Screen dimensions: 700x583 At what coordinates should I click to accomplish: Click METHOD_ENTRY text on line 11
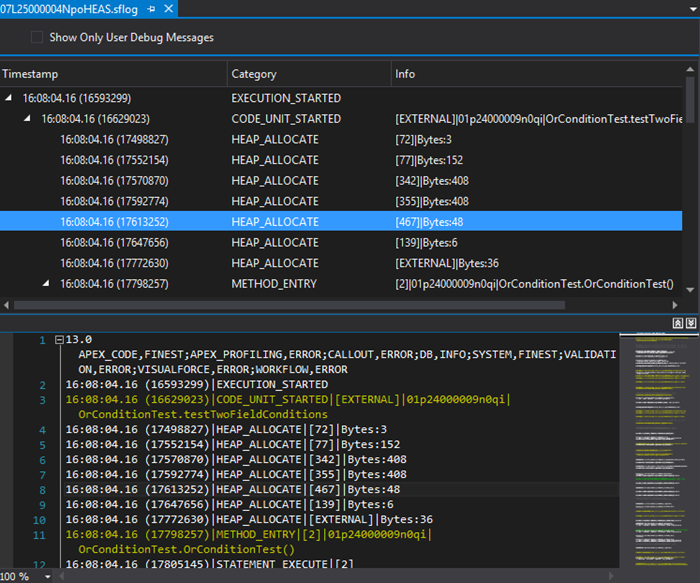(x=256, y=534)
